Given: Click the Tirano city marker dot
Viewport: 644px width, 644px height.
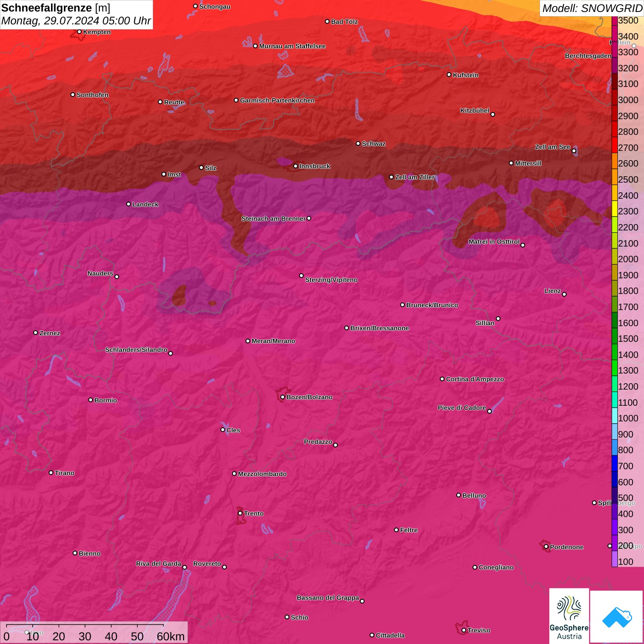Looking at the screenshot, I should point(51,472).
